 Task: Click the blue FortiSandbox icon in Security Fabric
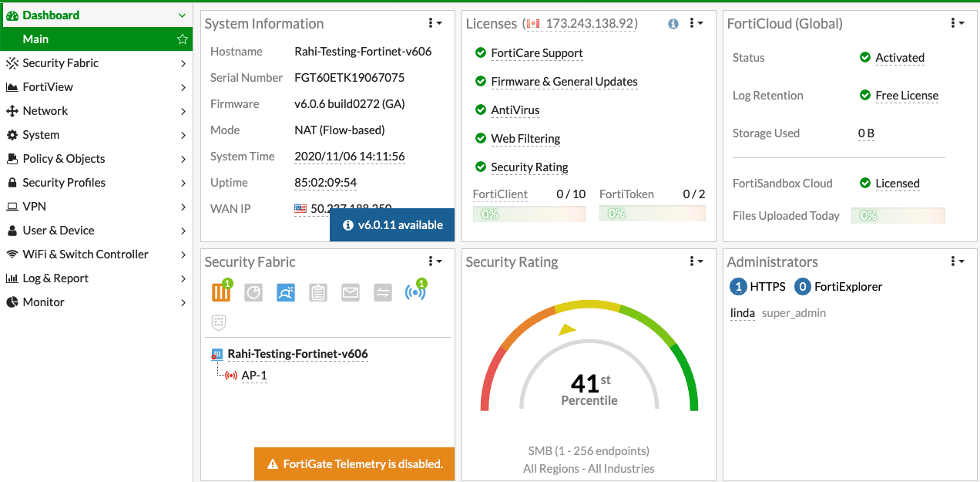click(286, 293)
